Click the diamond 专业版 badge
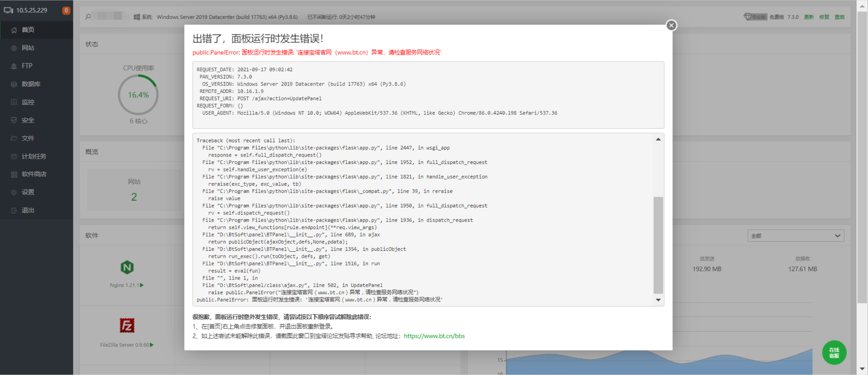The height and width of the screenshot is (375, 868). pyautogui.click(x=755, y=17)
